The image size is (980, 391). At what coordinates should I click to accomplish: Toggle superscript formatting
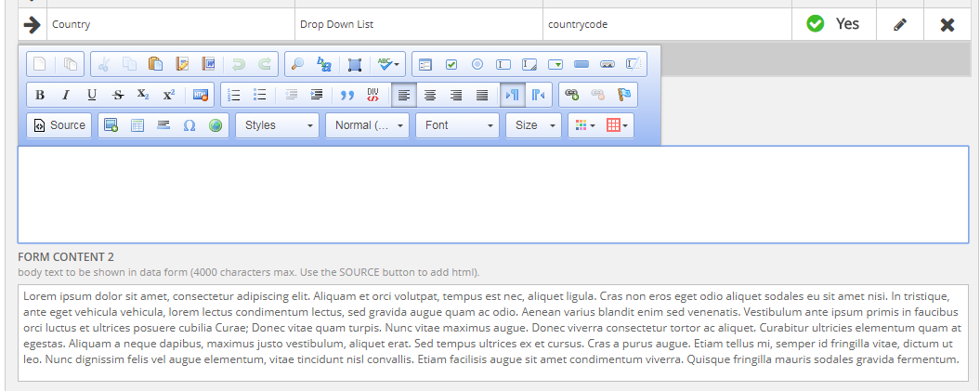(x=169, y=95)
